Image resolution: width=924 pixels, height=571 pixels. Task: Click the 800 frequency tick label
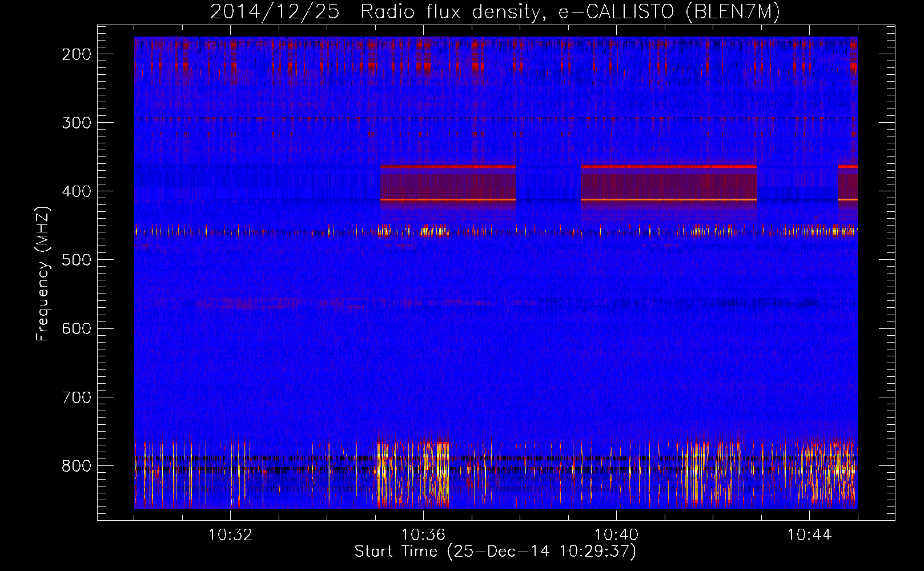(x=76, y=466)
